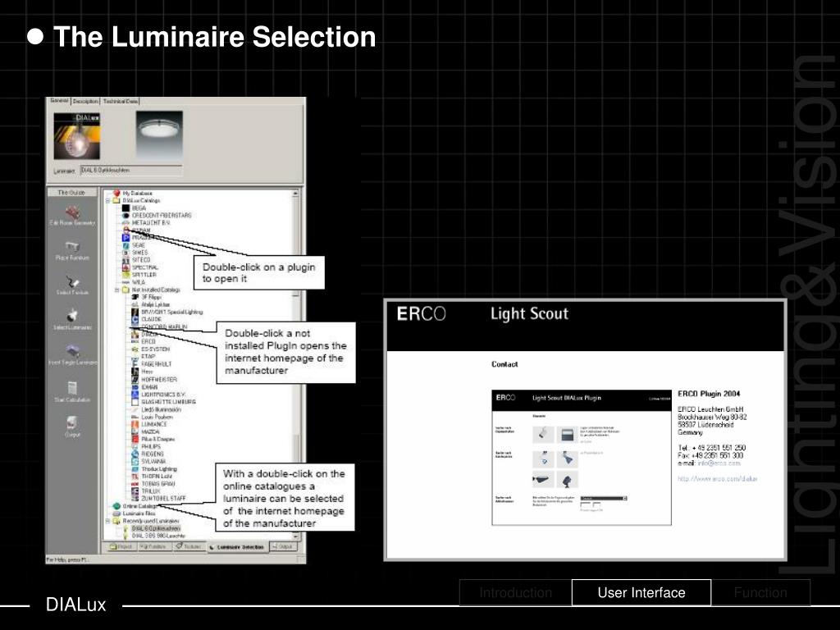
Task: Select the WILA tree entry
Action: click(138, 282)
